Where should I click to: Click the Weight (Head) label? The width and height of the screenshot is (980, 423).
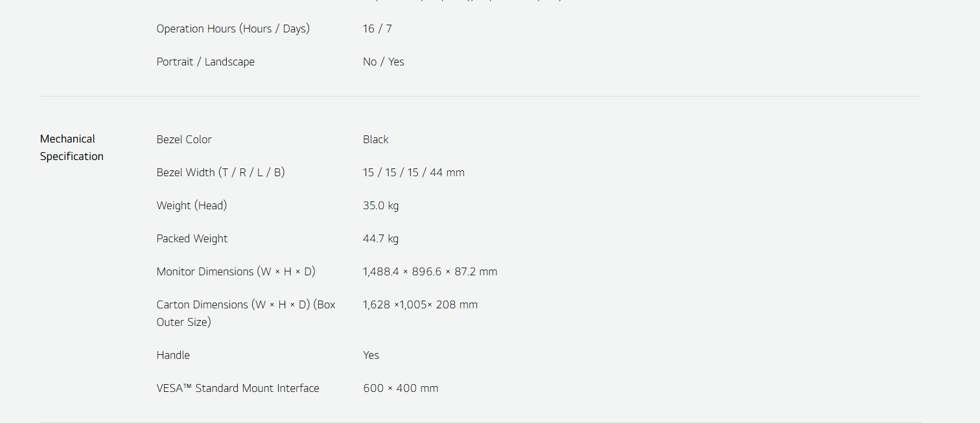click(191, 206)
